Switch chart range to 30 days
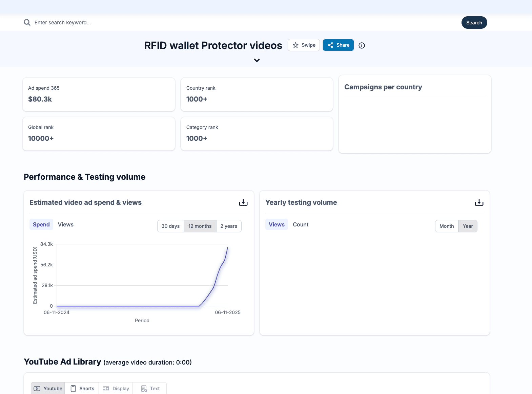Viewport: 532px width, 394px height. [170, 226]
